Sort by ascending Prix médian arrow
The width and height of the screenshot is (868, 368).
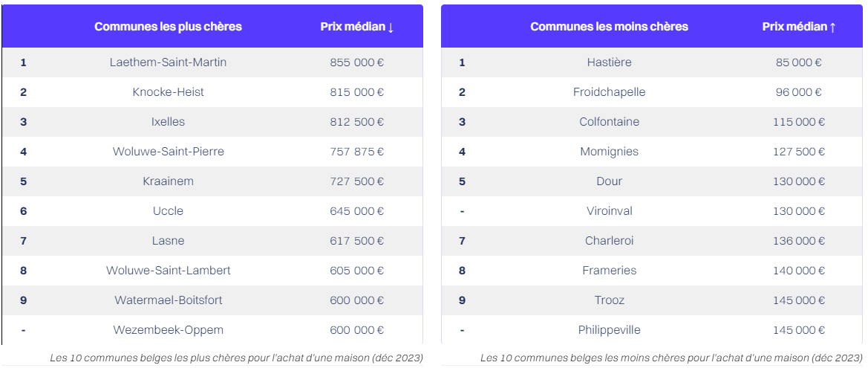tap(832, 28)
